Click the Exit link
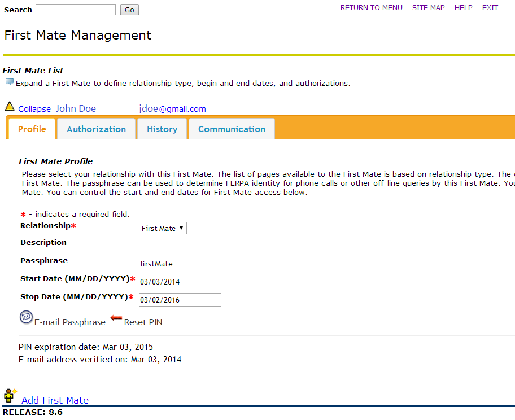This screenshot has height=420, width=515. click(x=490, y=8)
